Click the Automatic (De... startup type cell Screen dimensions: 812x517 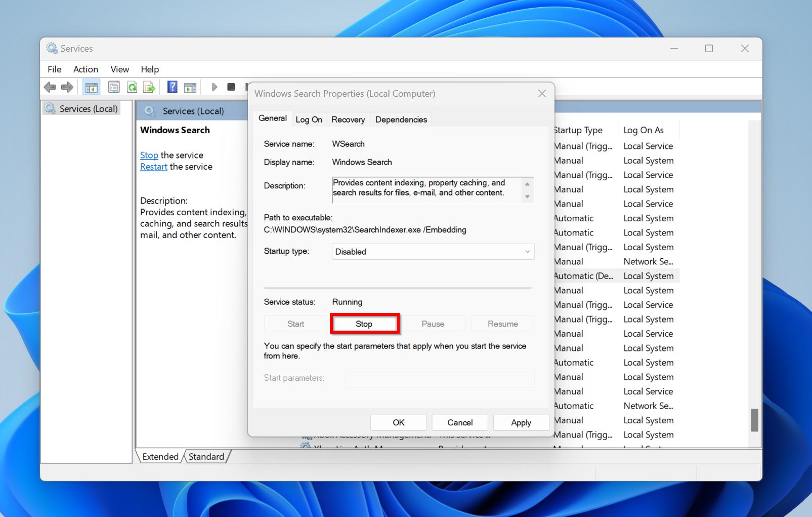[584, 276]
